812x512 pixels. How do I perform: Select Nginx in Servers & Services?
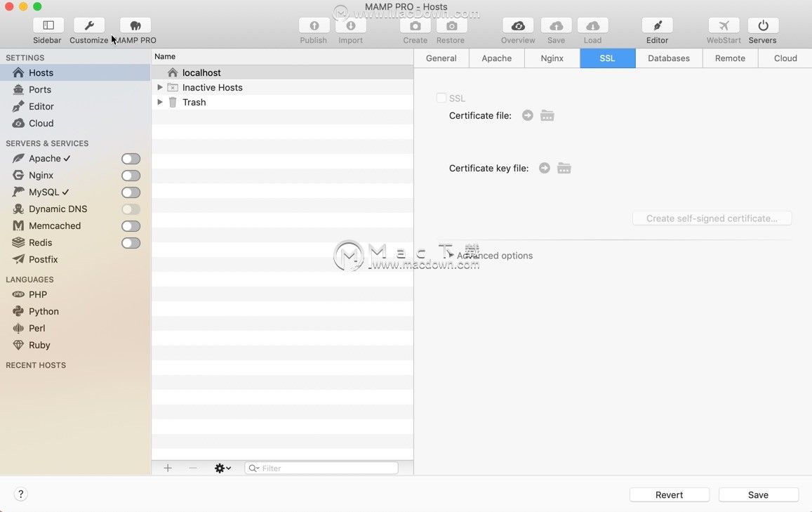(x=41, y=175)
